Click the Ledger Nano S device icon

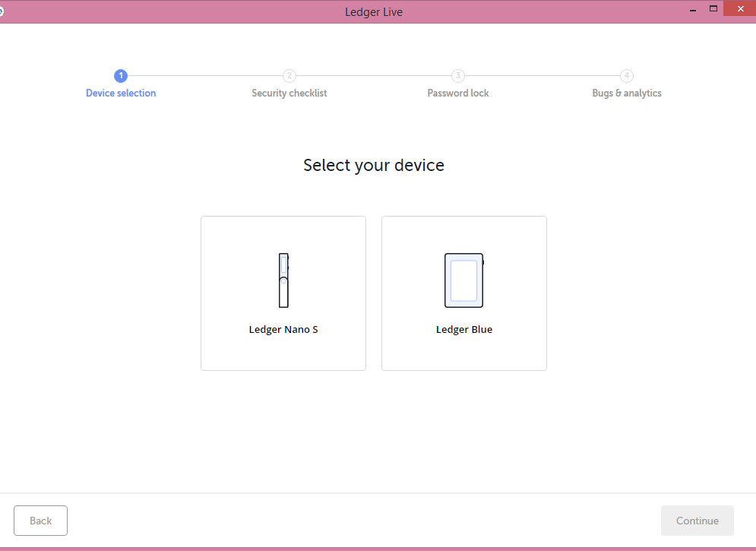tap(283, 280)
